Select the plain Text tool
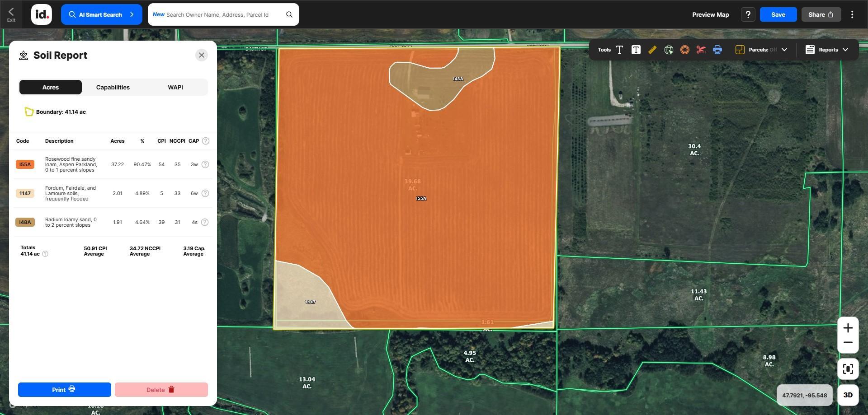Screen dimensions: 868x415 tap(619, 50)
